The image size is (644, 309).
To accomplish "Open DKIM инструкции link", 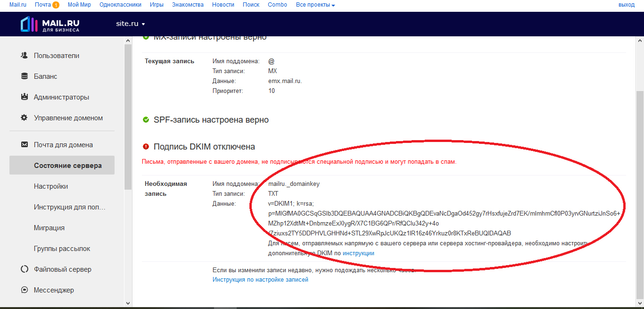I will pyautogui.click(x=358, y=253).
